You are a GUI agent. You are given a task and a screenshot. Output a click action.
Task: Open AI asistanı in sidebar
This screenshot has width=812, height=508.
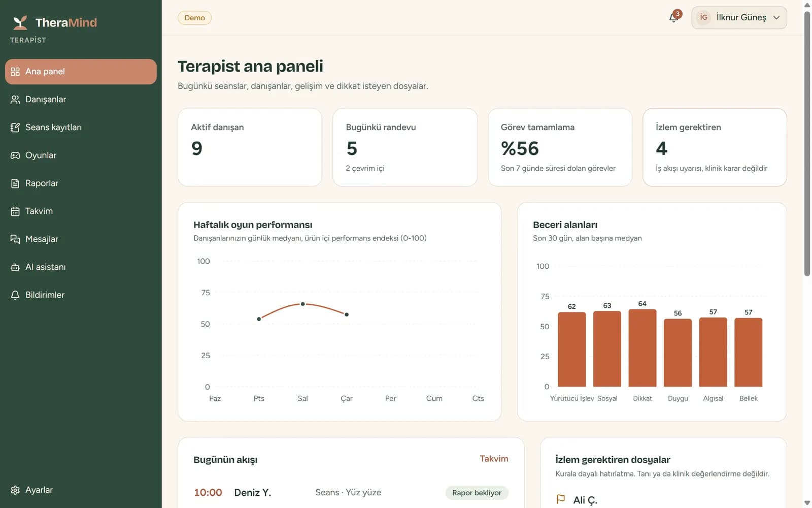pos(81,267)
